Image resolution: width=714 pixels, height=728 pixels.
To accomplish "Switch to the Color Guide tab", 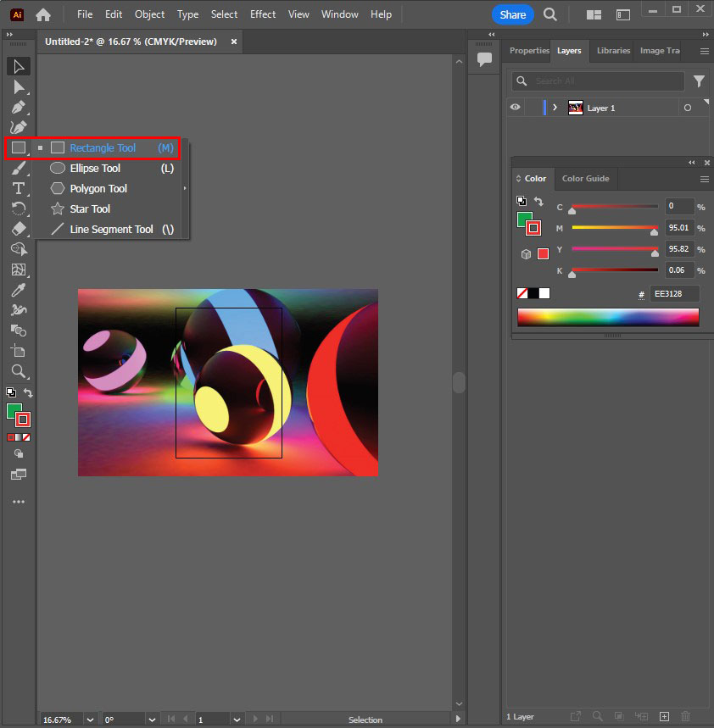I will tap(585, 179).
